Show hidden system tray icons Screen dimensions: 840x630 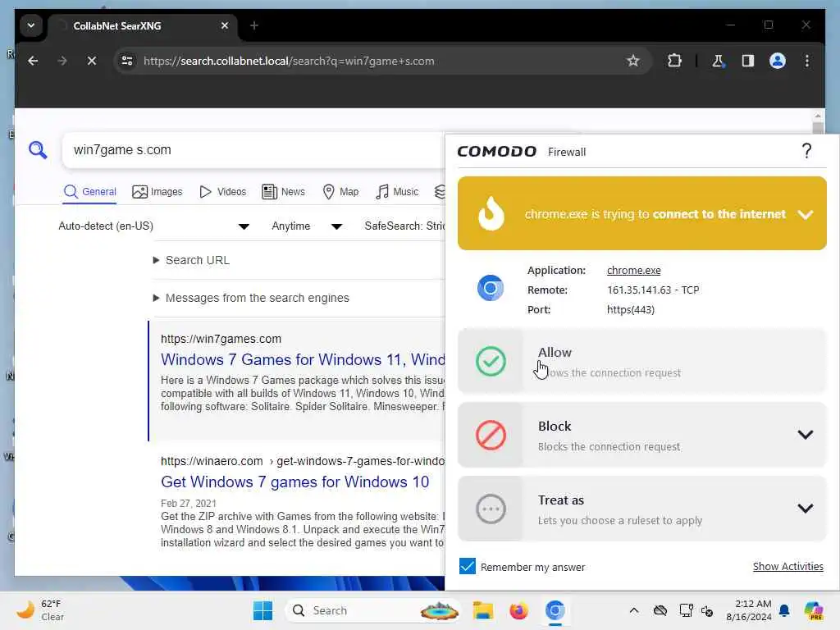pos(634,610)
